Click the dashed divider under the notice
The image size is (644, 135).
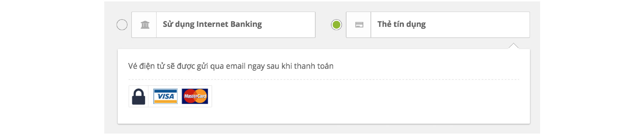tap(324, 79)
